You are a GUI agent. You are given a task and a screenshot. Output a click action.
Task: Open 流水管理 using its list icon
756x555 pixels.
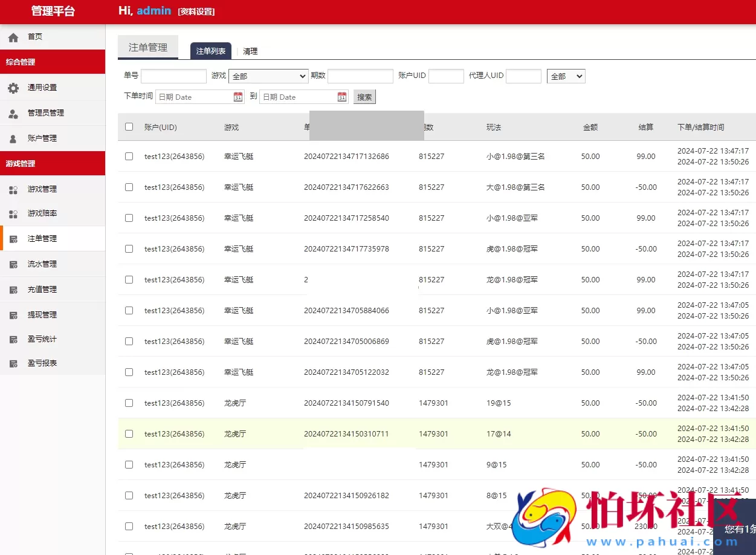[13, 264]
